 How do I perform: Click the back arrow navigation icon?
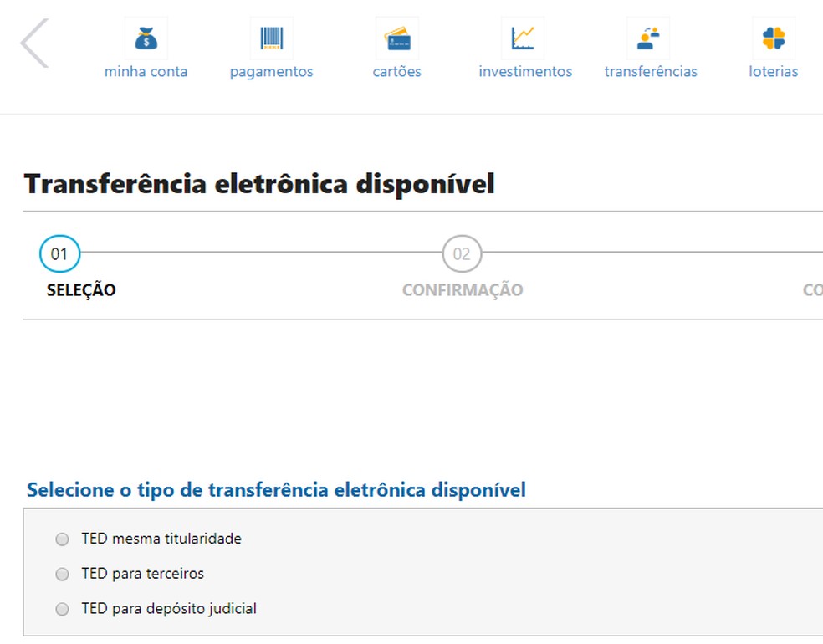click(x=35, y=42)
